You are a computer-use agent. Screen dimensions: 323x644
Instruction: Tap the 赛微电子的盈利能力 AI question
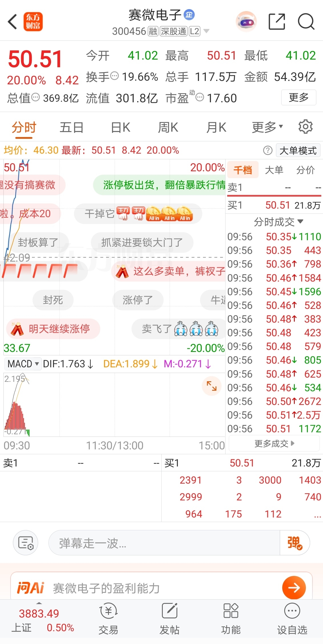point(106,588)
